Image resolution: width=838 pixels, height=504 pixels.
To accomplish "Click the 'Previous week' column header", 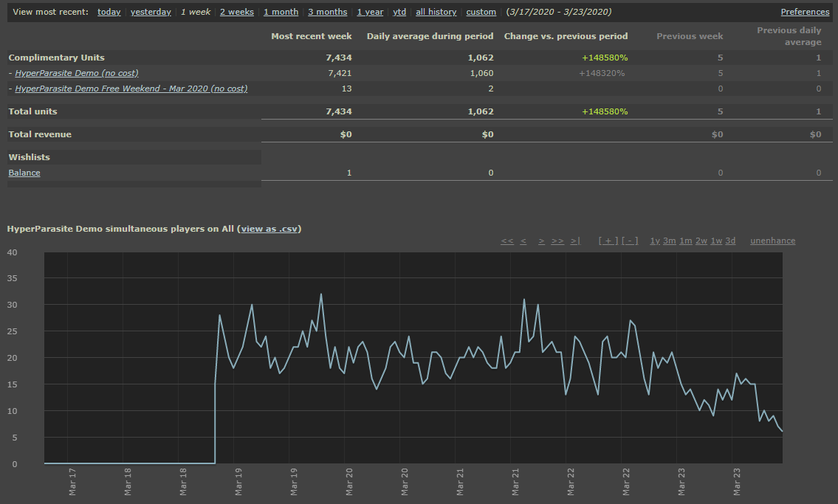I will tap(690, 36).
